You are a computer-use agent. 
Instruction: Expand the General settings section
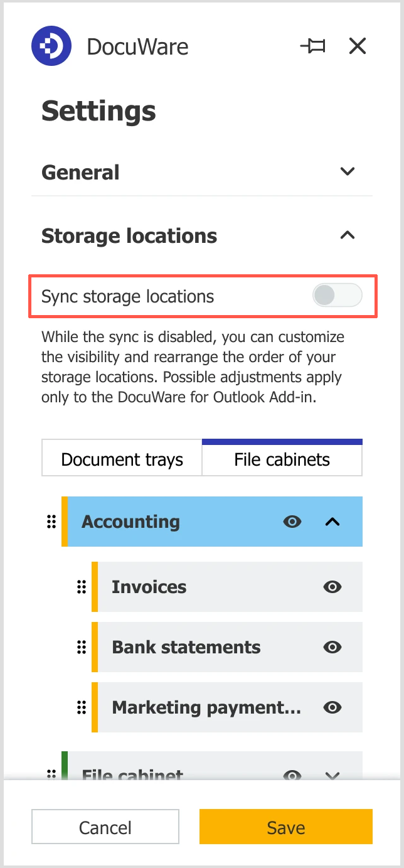[347, 171]
